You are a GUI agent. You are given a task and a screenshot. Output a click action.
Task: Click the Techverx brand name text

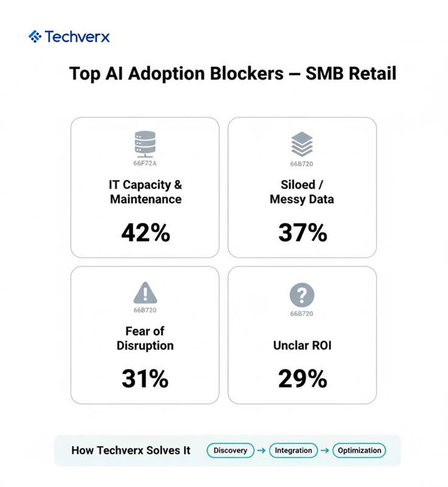pyautogui.click(x=77, y=37)
